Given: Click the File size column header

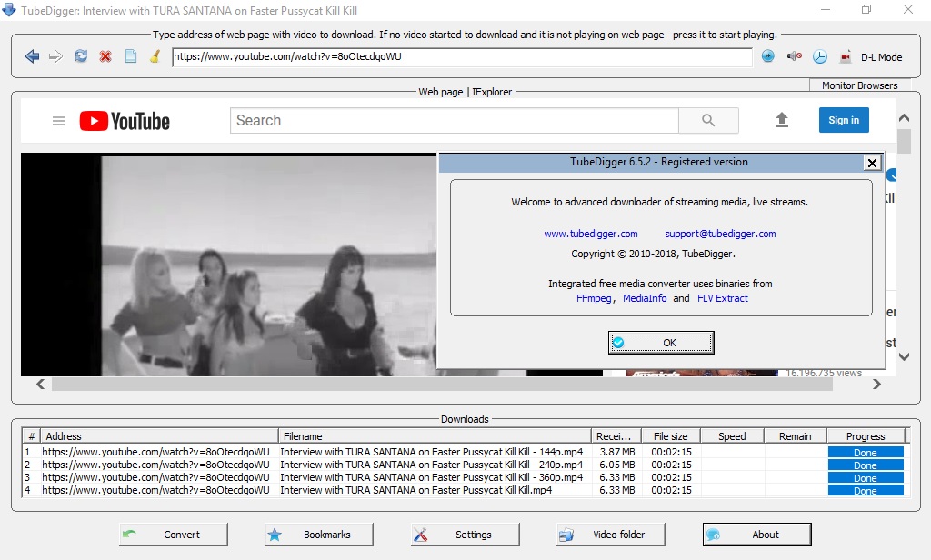Looking at the screenshot, I should 671,435.
